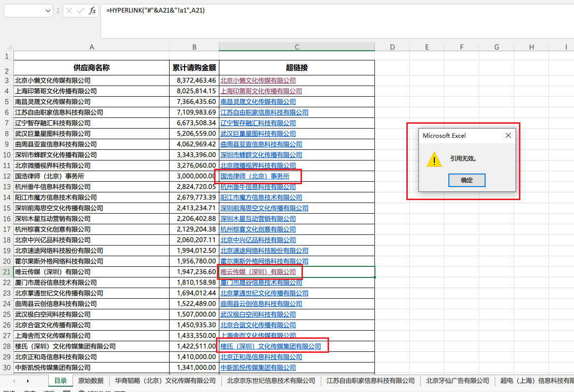Select row 21 header
The width and height of the screenshot is (574, 392).
click(7, 272)
